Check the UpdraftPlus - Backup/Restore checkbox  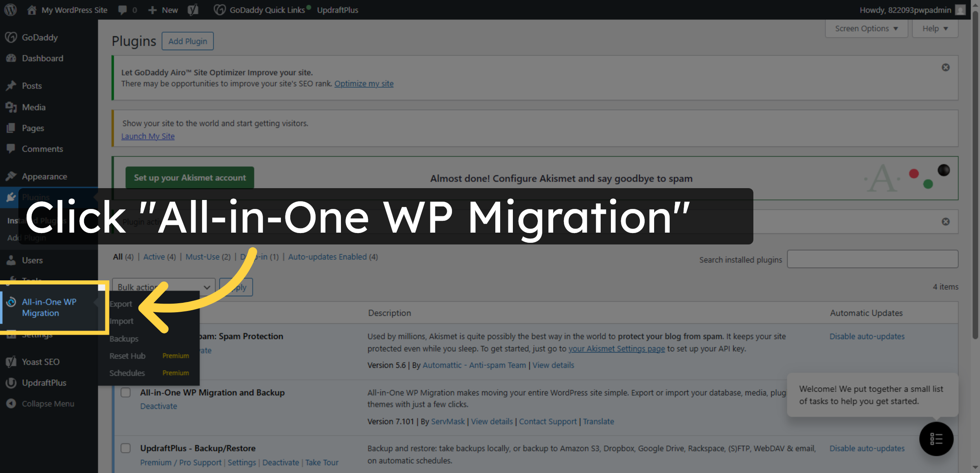point(125,448)
